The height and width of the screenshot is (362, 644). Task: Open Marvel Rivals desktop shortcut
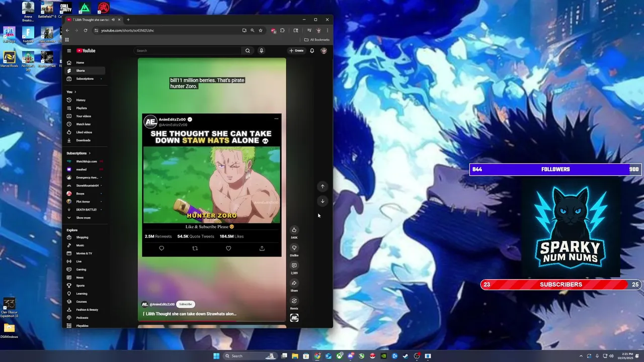[x=9, y=59]
